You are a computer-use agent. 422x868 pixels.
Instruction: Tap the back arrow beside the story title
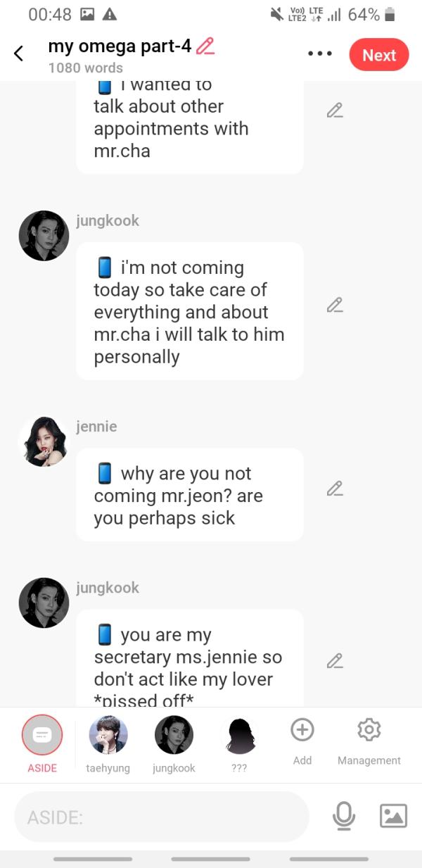(19, 54)
